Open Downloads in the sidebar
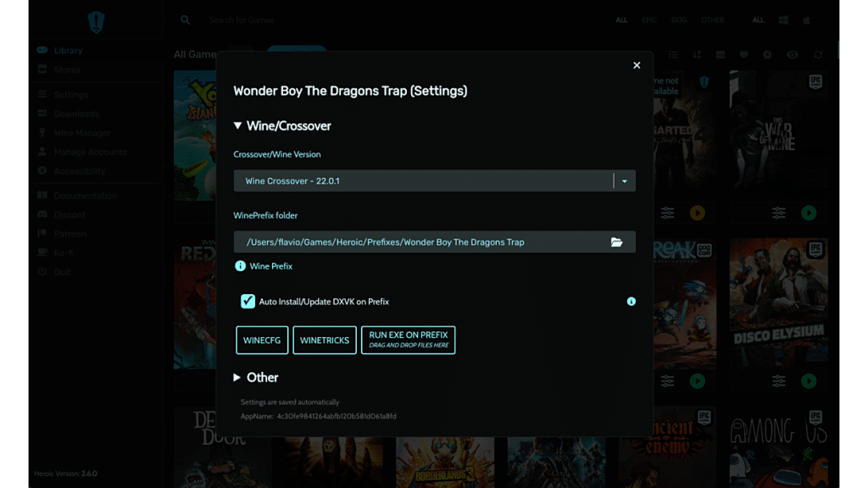Viewport: 868px width, 488px height. pyautogui.click(x=95, y=114)
